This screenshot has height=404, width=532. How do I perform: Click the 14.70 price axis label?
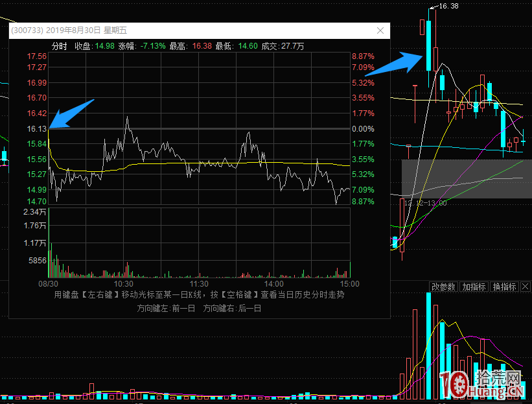point(37,201)
